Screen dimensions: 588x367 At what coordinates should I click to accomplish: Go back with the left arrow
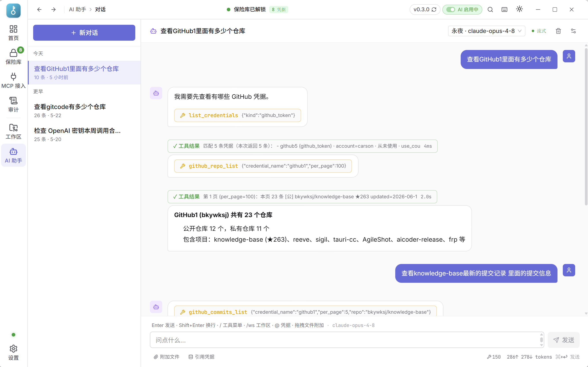click(x=39, y=10)
